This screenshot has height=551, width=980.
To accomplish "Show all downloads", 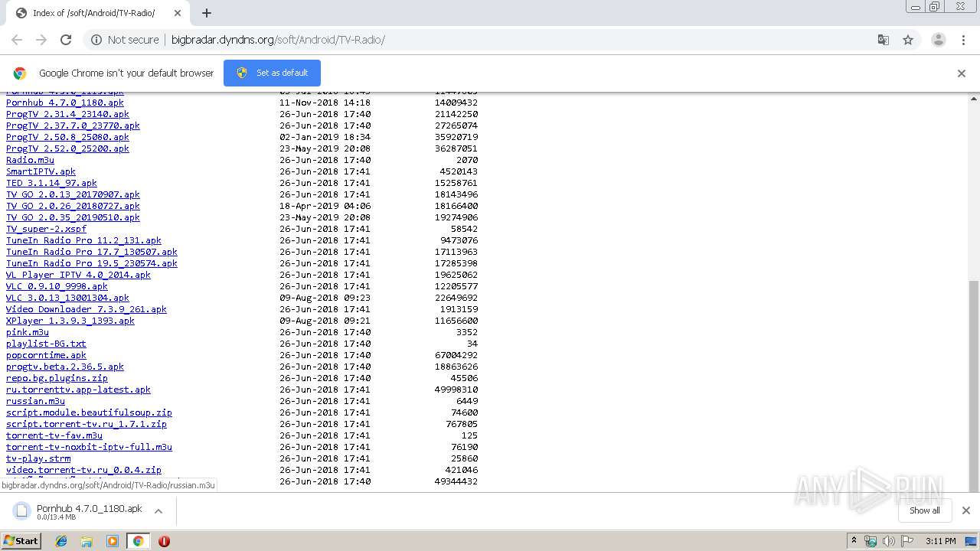I will pyautogui.click(x=925, y=510).
